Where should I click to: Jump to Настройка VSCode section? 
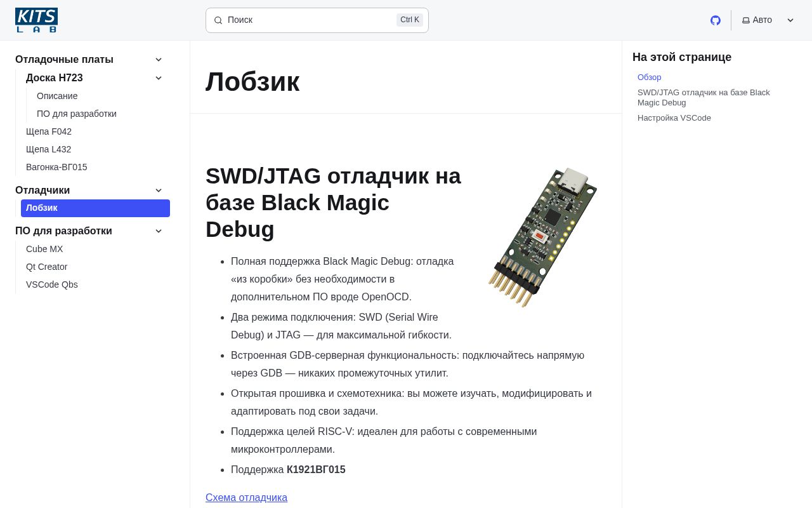pyautogui.click(x=674, y=118)
